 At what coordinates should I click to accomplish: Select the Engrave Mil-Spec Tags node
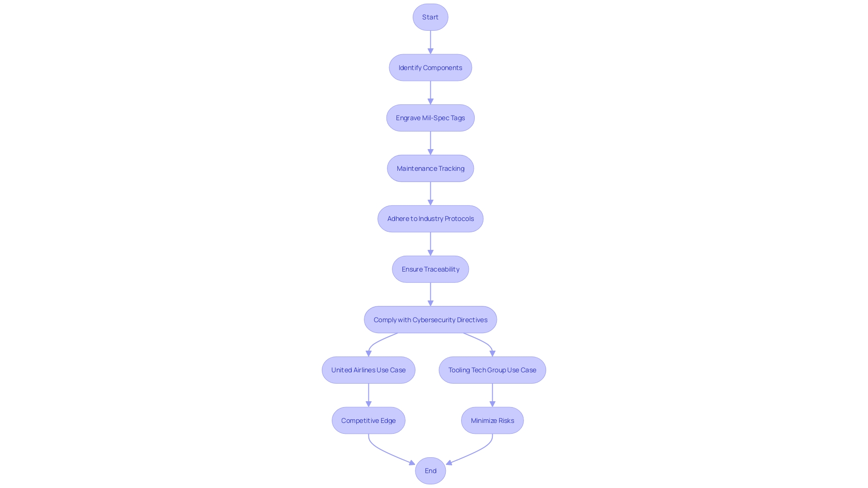tap(430, 117)
